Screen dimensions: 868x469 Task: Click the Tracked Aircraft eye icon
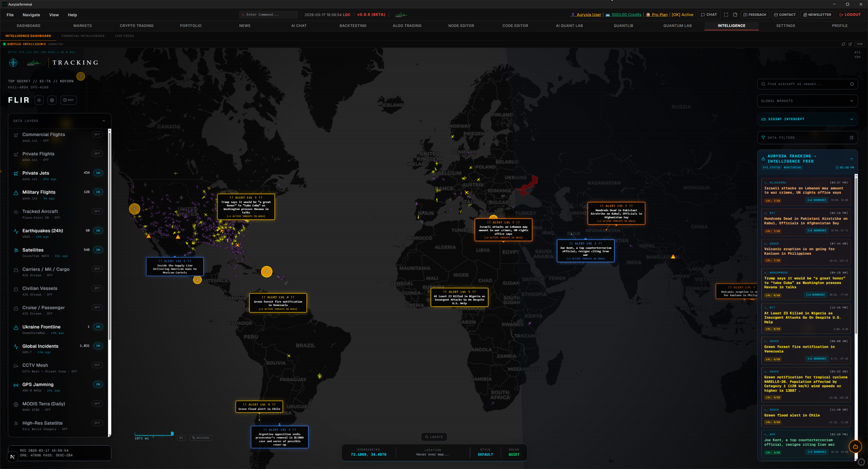[16, 212]
